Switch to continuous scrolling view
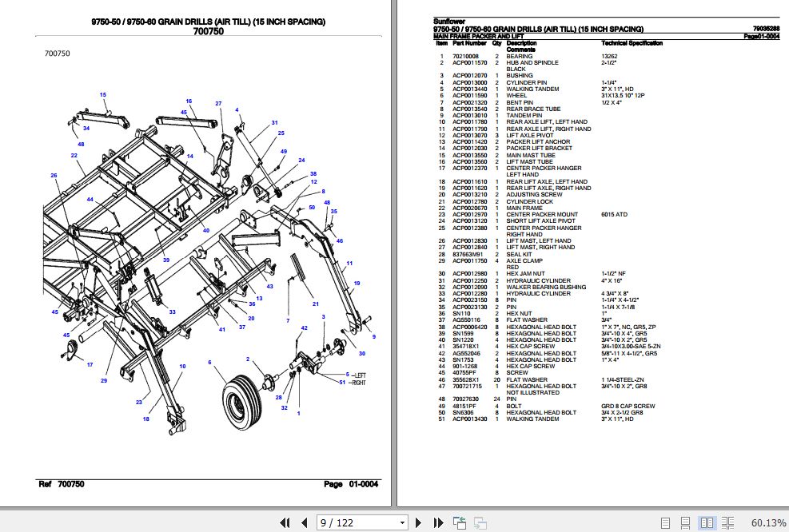 pyautogui.click(x=685, y=523)
